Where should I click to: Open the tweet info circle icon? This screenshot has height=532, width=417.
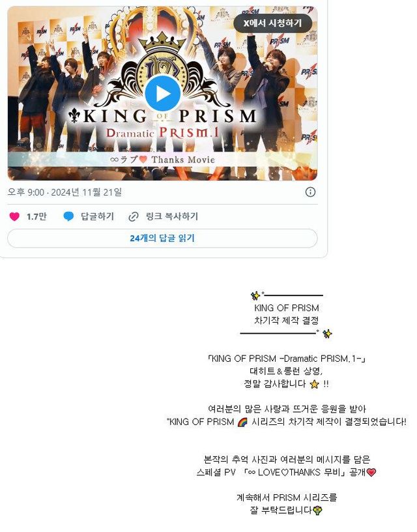pos(310,192)
